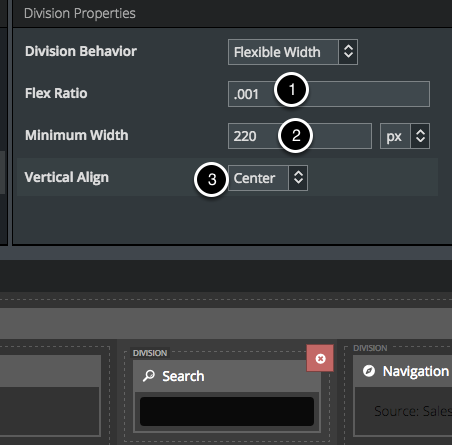The width and height of the screenshot is (452, 445).
Task: Open the px unit dropdown
Action: pyautogui.click(x=405, y=136)
